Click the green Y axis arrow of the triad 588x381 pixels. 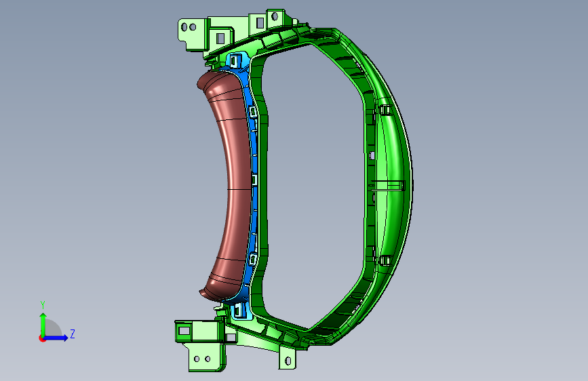click(x=43, y=325)
